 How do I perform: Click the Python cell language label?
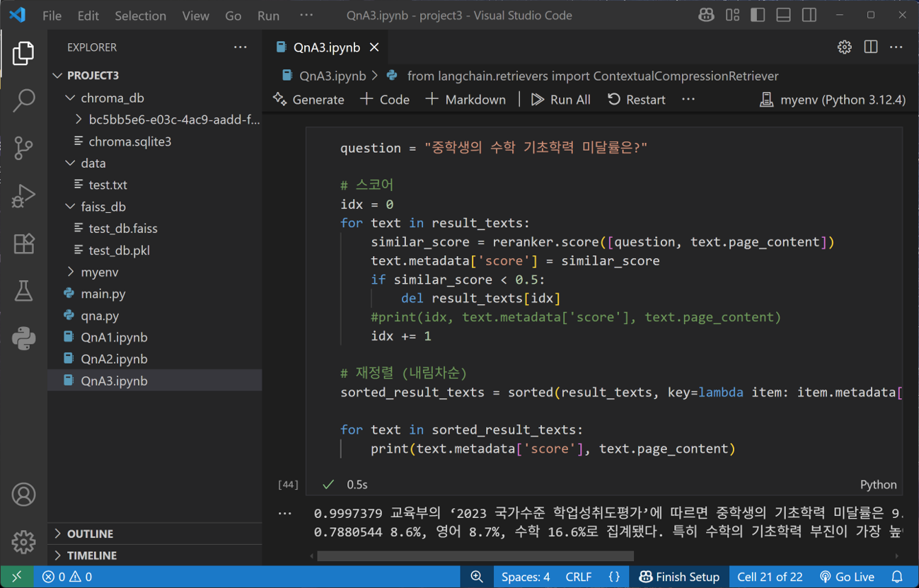878,485
